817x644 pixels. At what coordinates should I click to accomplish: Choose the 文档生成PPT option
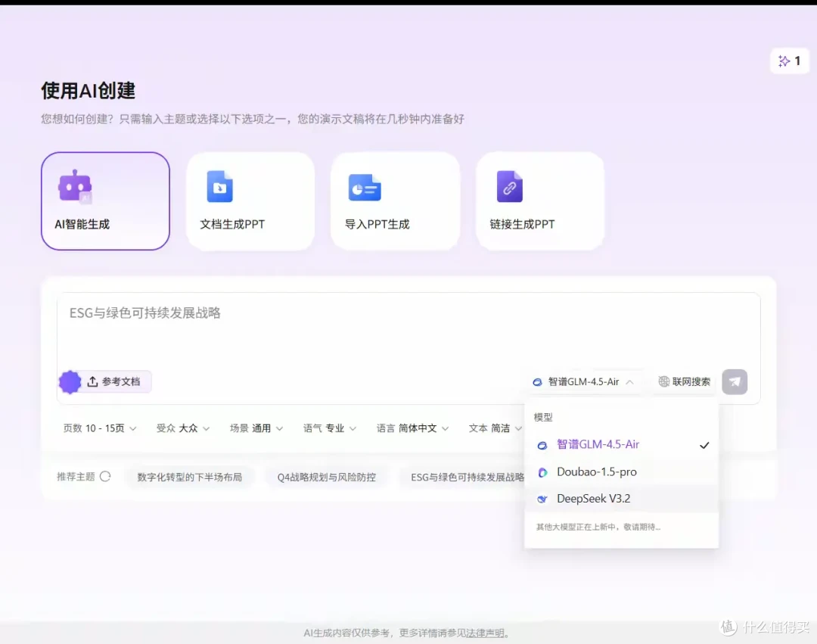pos(250,201)
